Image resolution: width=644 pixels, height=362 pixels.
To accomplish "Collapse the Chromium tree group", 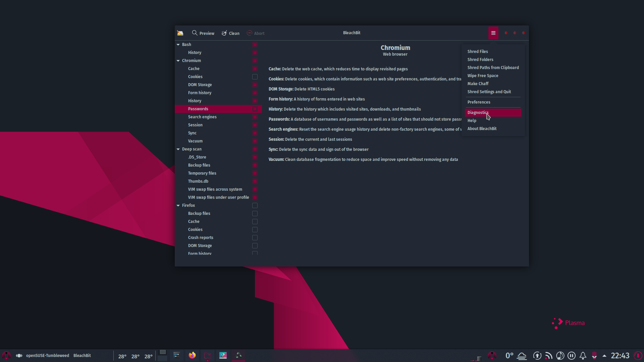I will [x=178, y=61].
